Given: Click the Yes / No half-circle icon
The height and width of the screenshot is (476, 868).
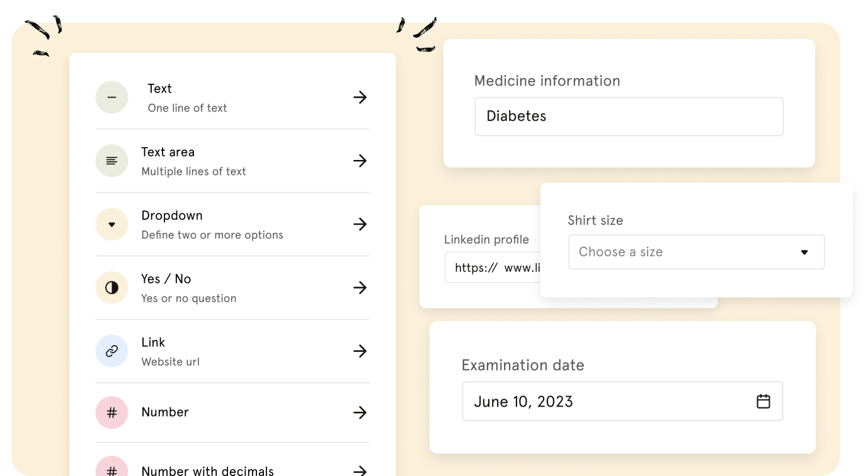Looking at the screenshot, I should click(x=111, y=288).
